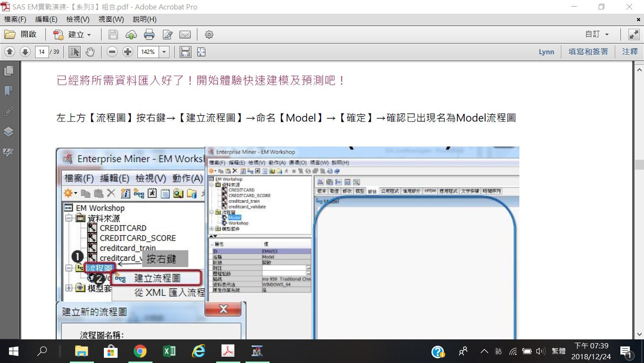Image resolution: width=644 pixels, height=363 pixels.
Task: Open the 檔案(F) menu
Action: coord(15,19)
